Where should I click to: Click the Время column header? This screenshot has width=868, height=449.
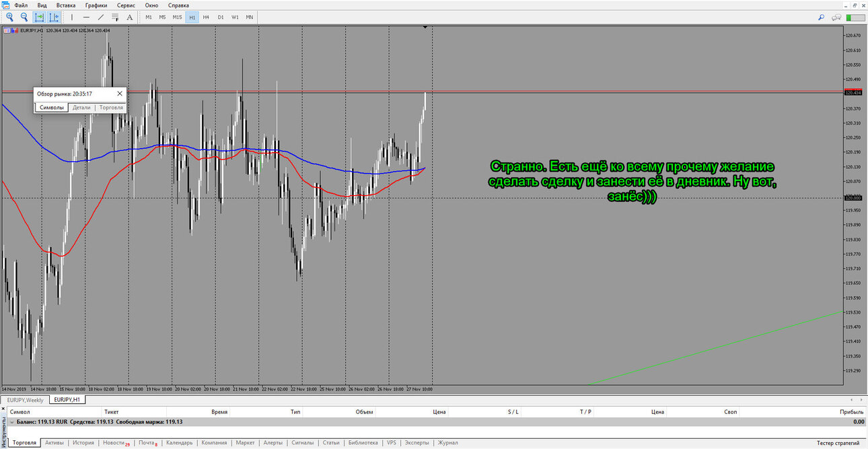click(x=219, y=411)
